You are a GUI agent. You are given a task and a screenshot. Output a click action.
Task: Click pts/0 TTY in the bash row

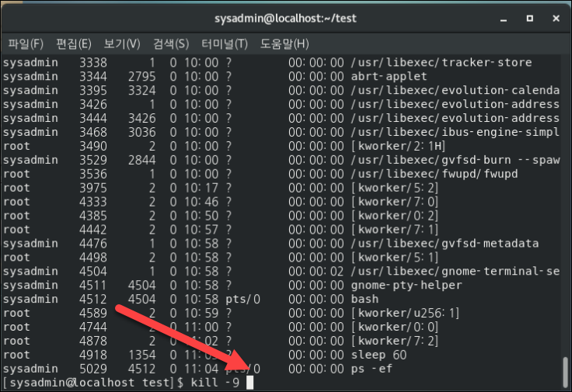[x=242, y=299]
